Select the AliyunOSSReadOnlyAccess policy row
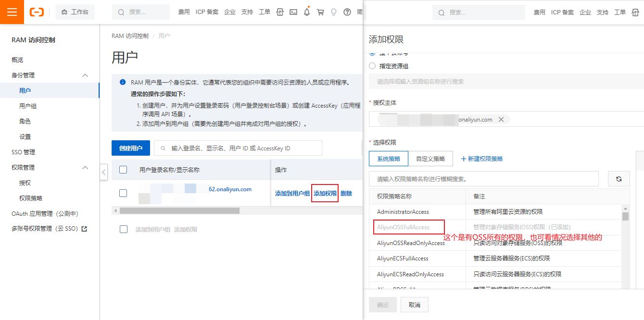The image size is (644, 320). tap(495, 243)
